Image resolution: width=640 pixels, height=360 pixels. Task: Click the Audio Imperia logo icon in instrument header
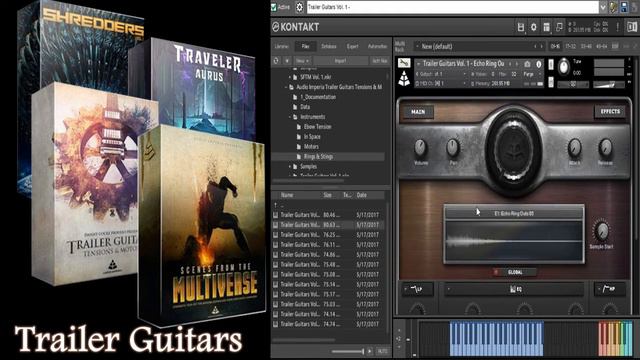404,78
